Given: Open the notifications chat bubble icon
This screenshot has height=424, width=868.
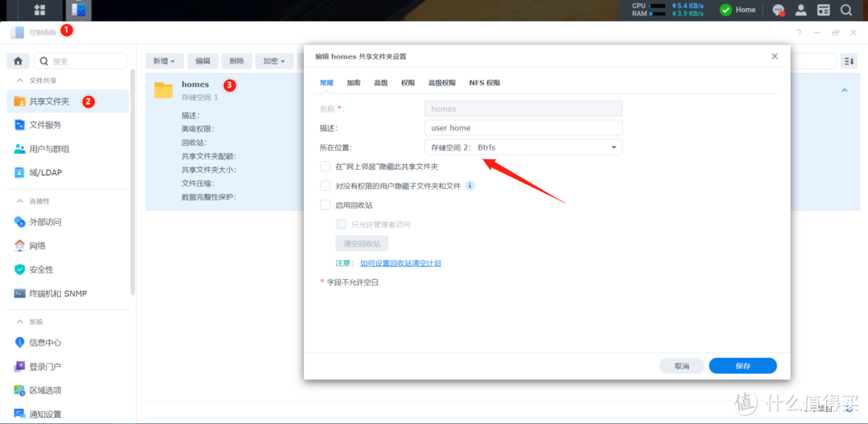Looking at the screenshot, I should click(x=778, y=10).
